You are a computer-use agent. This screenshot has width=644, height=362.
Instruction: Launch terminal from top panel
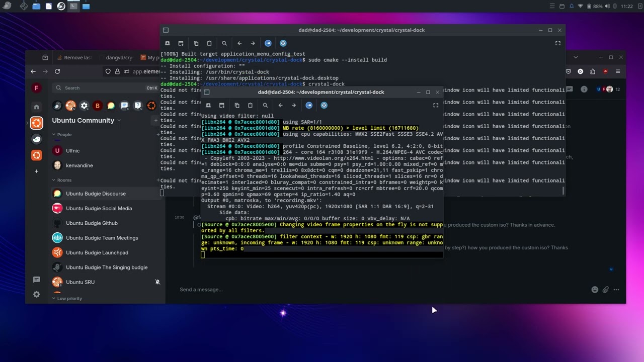(x=73, y=6)
